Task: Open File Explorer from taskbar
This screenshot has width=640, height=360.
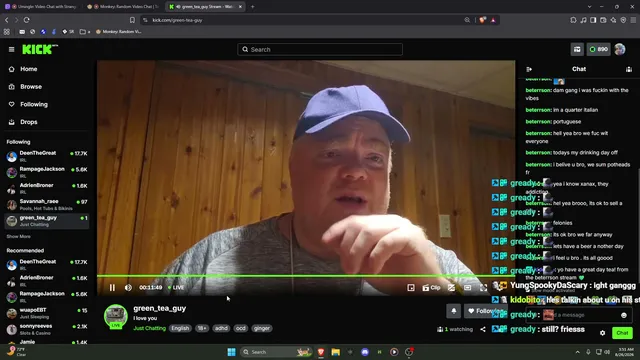Action: point(336,352)
